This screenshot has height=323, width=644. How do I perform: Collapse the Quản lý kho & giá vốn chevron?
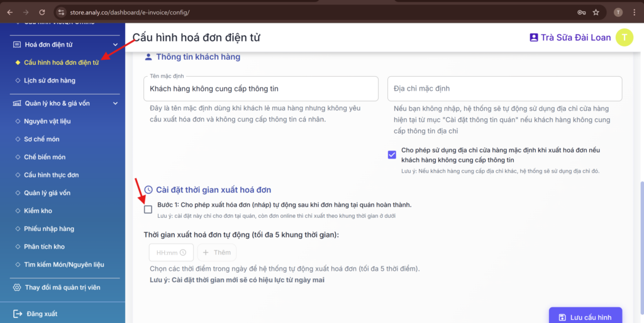tap(116, 103)
